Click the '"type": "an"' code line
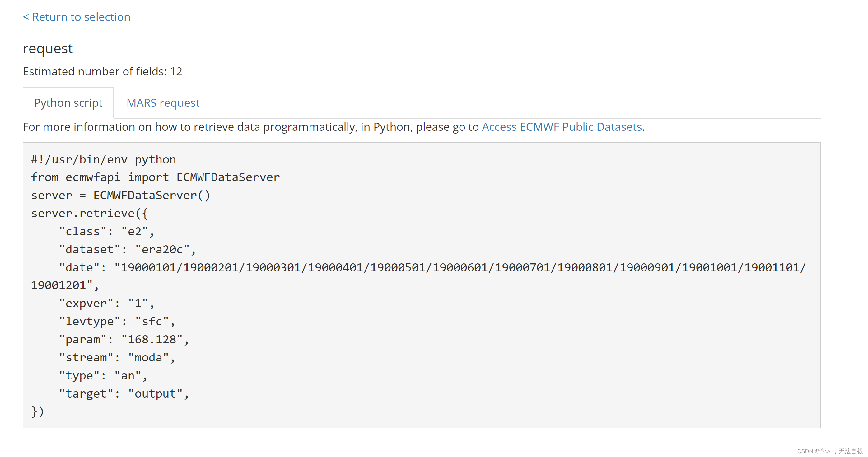The height and width of the screenshot is (457, 868). click(103, 376)
